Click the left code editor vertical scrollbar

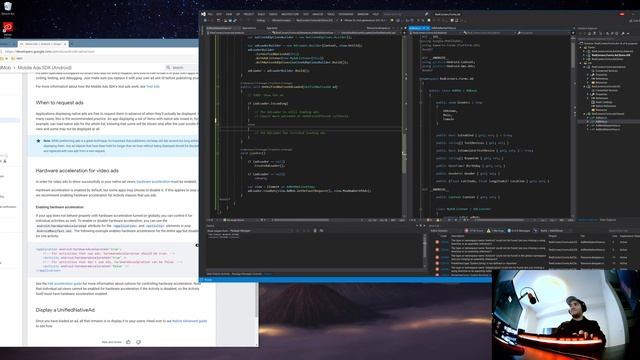404,127
